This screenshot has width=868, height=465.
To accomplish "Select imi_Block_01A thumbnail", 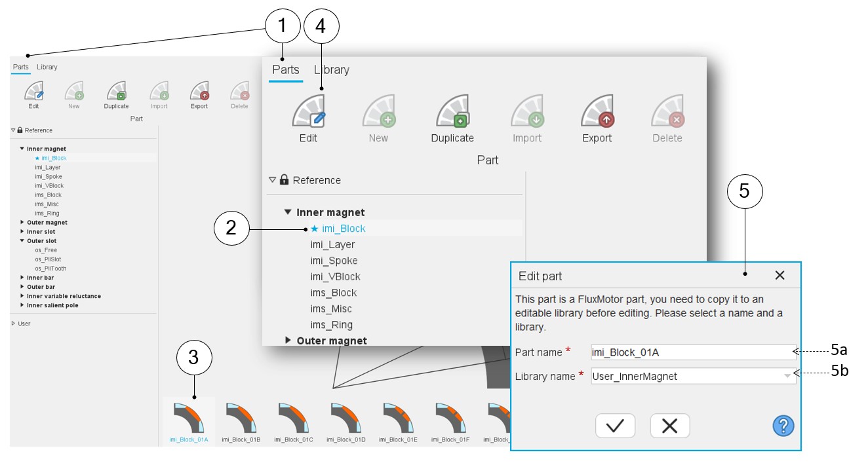I will tap(189, 422).
